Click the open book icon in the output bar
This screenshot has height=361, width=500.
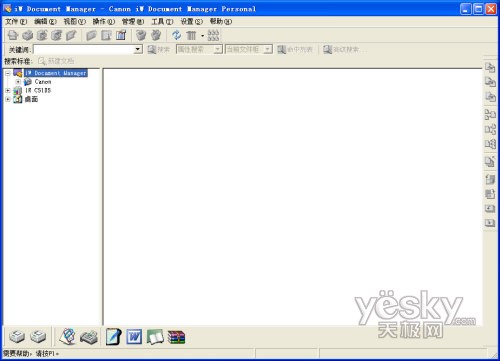(155, 337)
